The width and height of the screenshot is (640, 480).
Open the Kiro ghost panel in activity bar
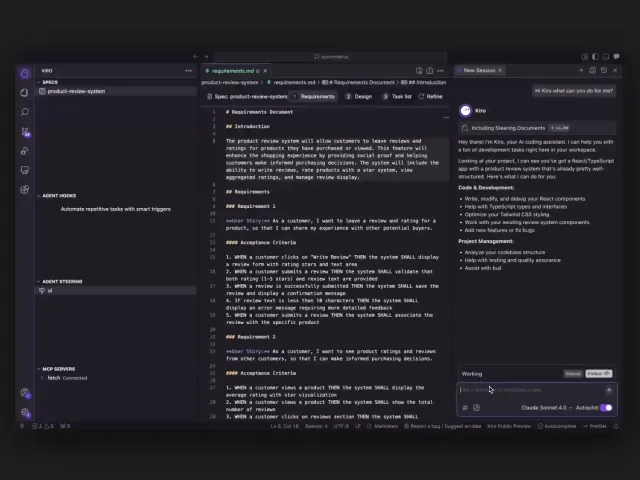24,73
